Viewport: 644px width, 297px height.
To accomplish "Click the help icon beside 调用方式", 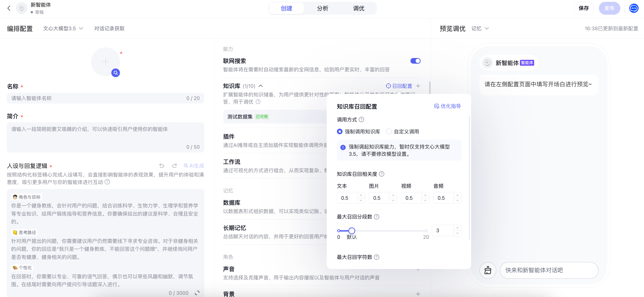I will 361,120.
